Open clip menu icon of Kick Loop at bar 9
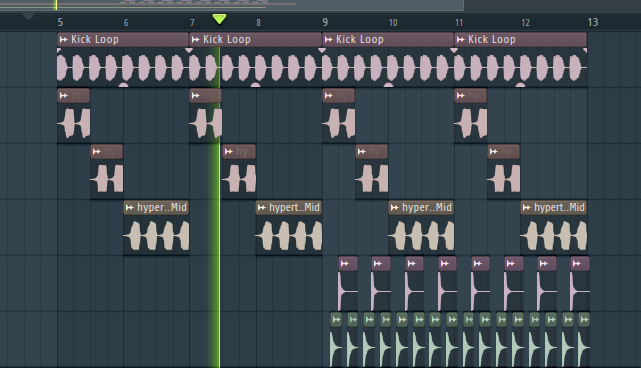The height and width of the screenshot is (368, 641). [328, 40]
